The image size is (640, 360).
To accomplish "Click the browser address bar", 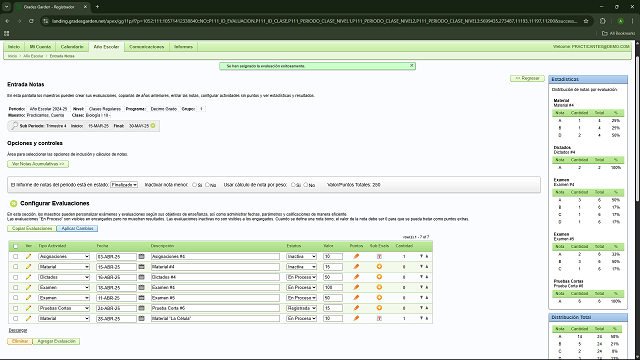I will pyautogui.click(x=314, y=21).
